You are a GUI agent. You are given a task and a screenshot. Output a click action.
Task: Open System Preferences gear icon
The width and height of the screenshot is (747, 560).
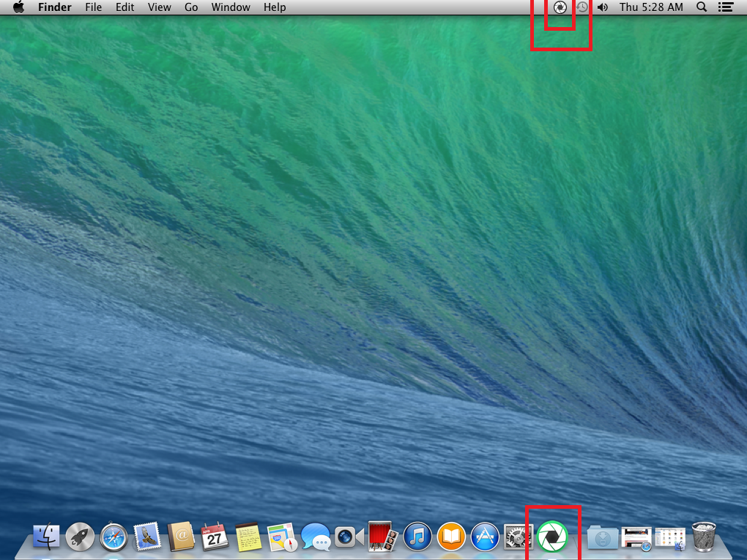pyautogui.click(x=519, y=537)
